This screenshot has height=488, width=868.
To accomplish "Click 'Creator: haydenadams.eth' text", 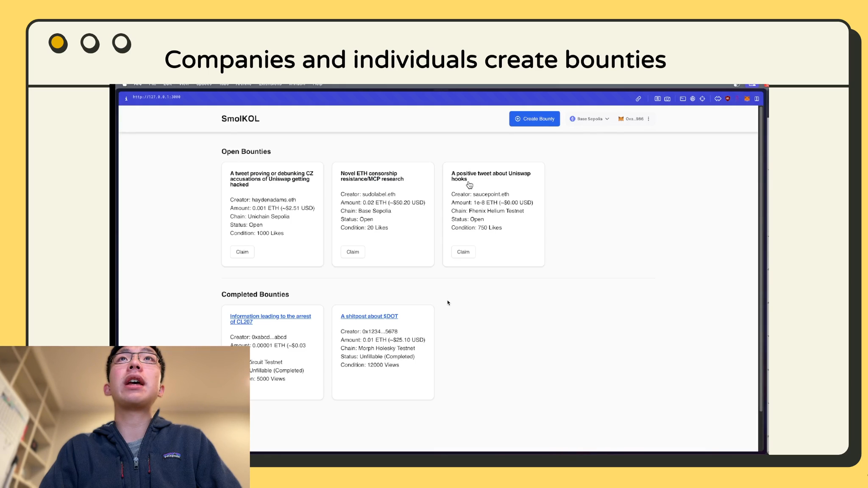I will pos(263,200).
